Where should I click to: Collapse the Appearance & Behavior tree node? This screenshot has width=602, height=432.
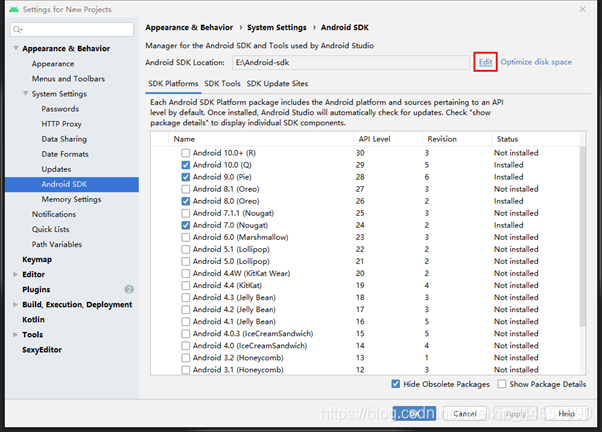pos(16,48)
